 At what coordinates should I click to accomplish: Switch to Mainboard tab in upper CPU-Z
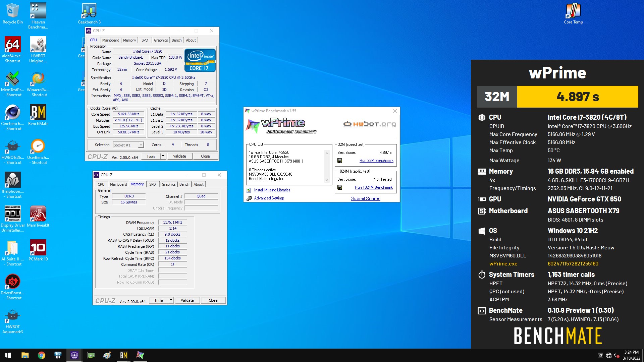(x=111, y=40)
